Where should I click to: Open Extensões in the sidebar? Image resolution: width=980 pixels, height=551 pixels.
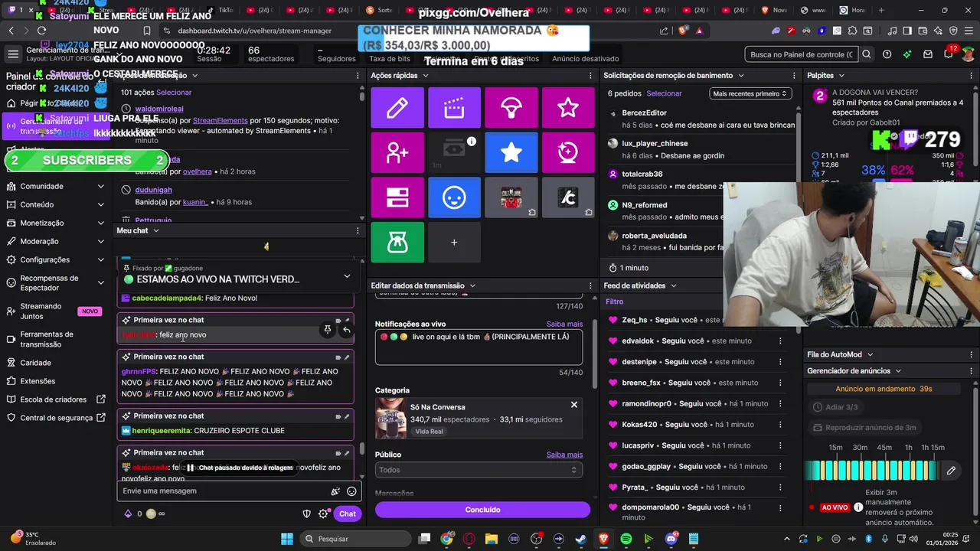pos(38,381)
